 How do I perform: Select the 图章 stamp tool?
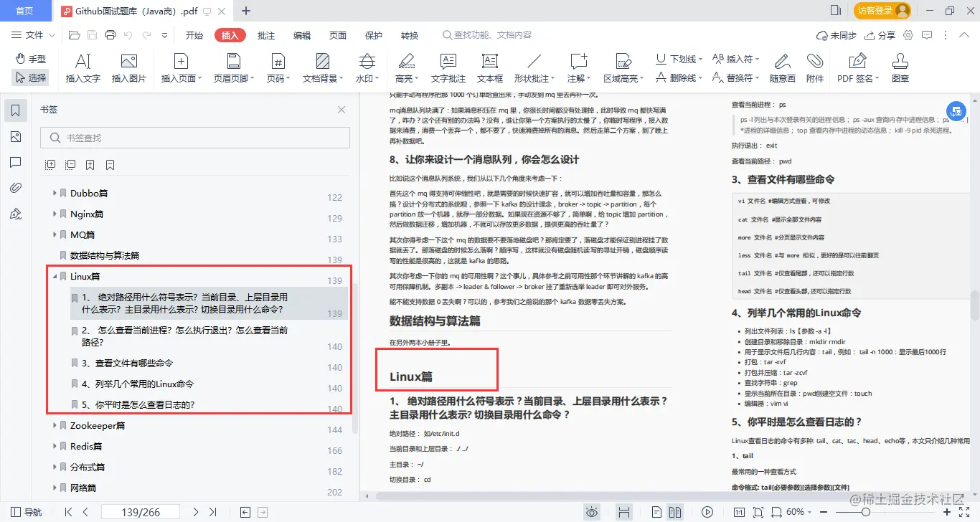899,69
